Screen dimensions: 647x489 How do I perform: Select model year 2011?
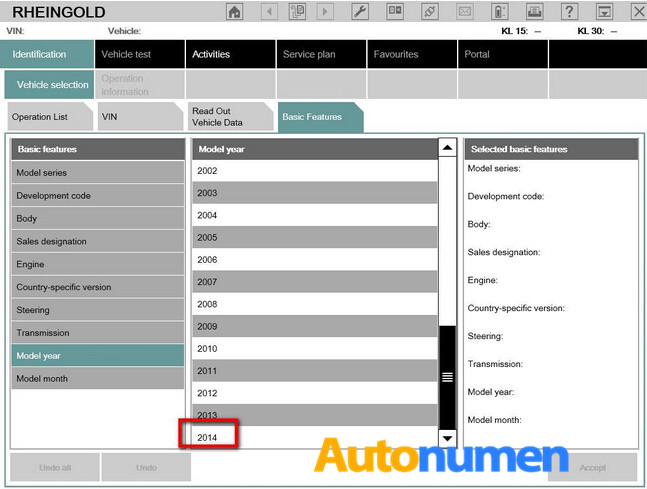click(315, 371)
